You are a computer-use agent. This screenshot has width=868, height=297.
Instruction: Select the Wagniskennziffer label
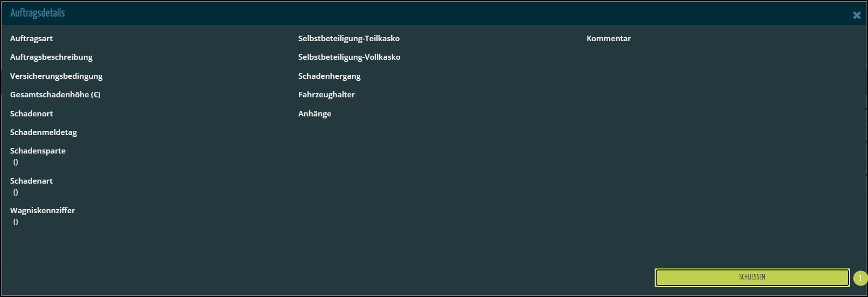[x=43, y=211]
